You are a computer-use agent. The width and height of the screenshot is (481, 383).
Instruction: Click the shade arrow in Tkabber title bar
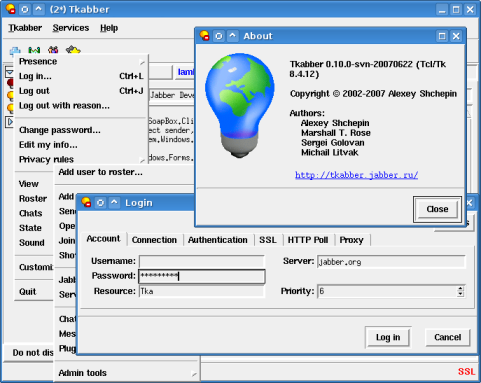pyautogui.click(x=39, y=9)
